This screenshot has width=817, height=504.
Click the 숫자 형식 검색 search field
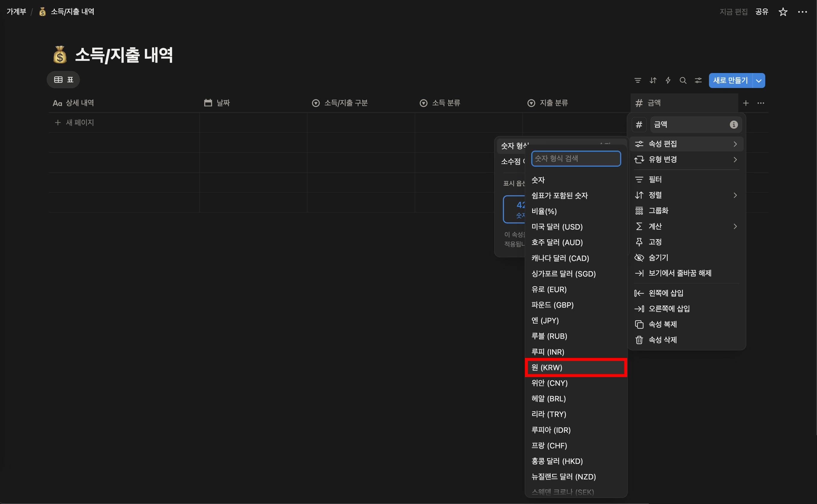point(576,158)
